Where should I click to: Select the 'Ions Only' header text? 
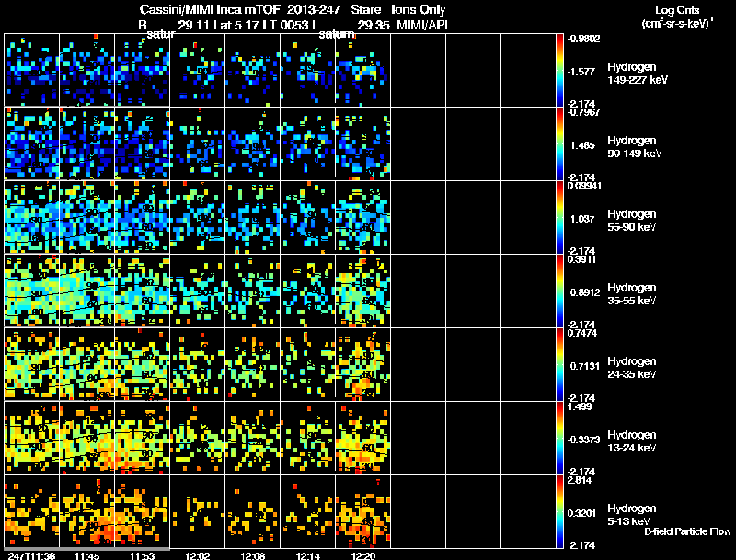(419, 10)
